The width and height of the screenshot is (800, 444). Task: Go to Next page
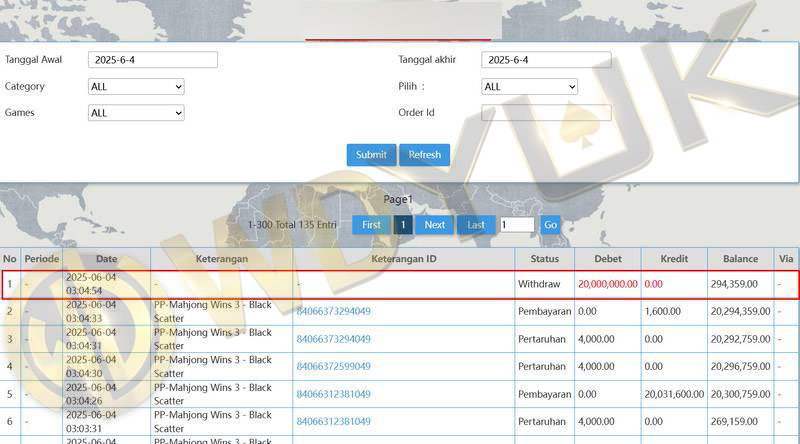pos(435,225)
